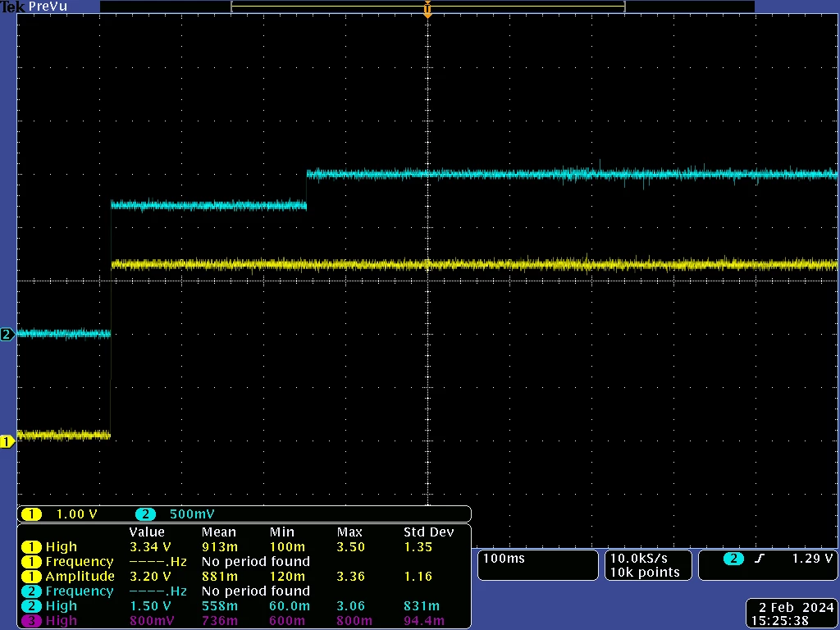Click the 1.29 V trigger level readout

812,558
